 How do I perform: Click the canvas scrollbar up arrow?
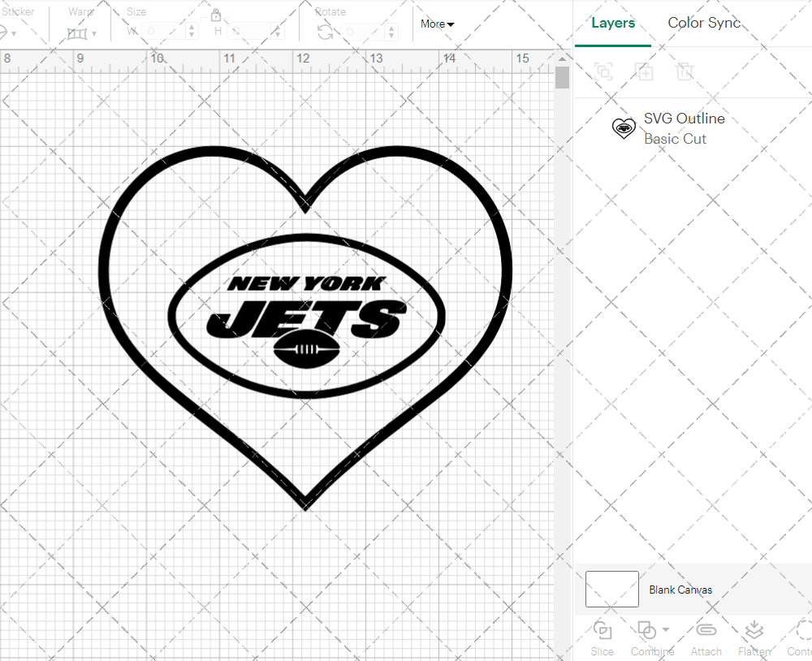coord(562,59)
